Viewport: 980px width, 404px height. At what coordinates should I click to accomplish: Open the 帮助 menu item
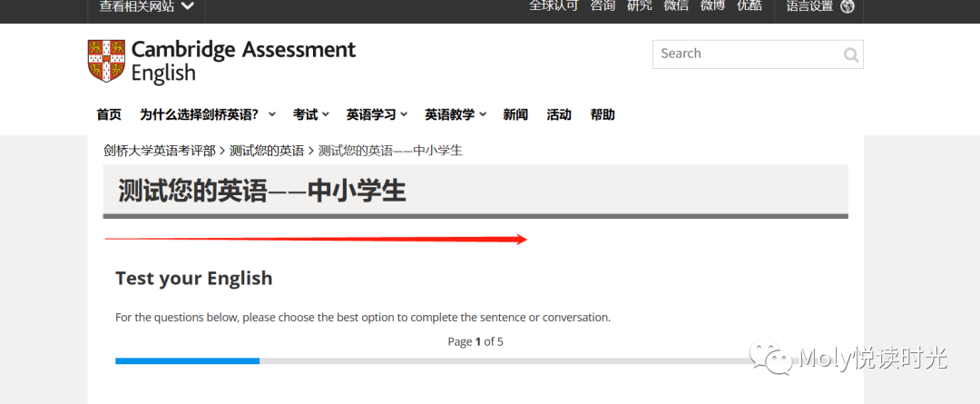[x=603, y=114]
